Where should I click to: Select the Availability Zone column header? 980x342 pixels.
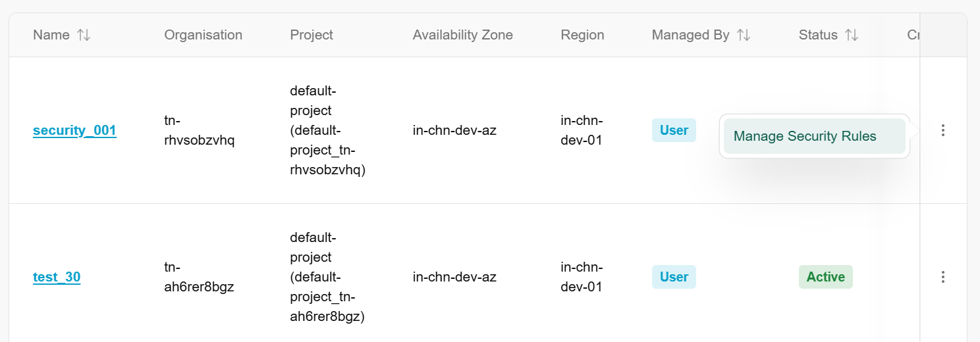462,36
